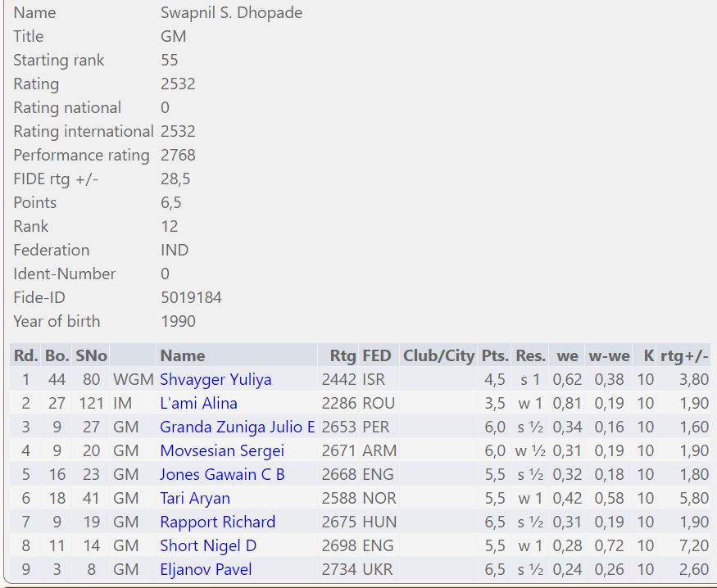Open Jones Gawain C B link

[x=222, y=475]
